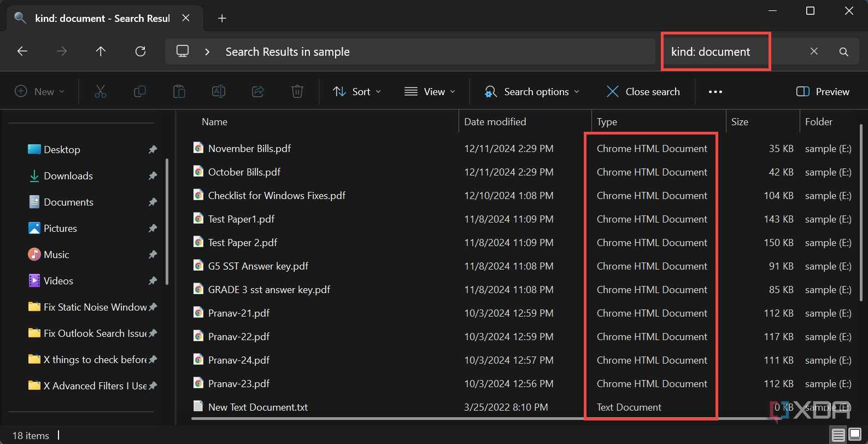Navigate up one folder level
Viewport: 868px width, 444px height.
pos(101,51)
